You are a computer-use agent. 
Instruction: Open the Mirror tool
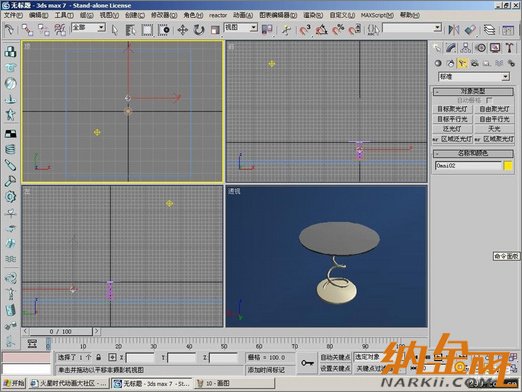coord(453,30)
